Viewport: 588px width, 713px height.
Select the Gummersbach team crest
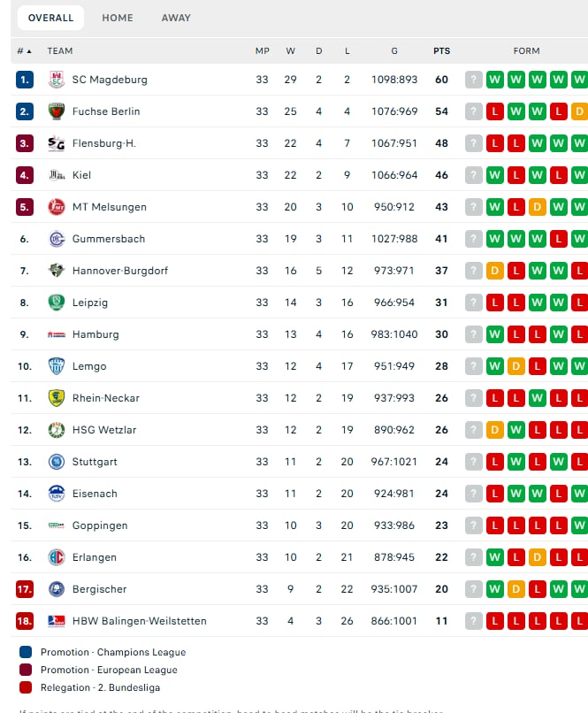(57, 239)
